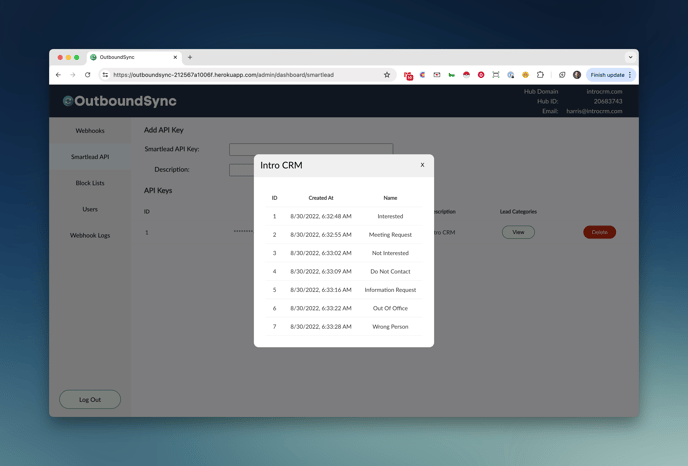Click the red Delete button
The height and width of the screenshot is (466, 688).
click(x=599, y=232)
